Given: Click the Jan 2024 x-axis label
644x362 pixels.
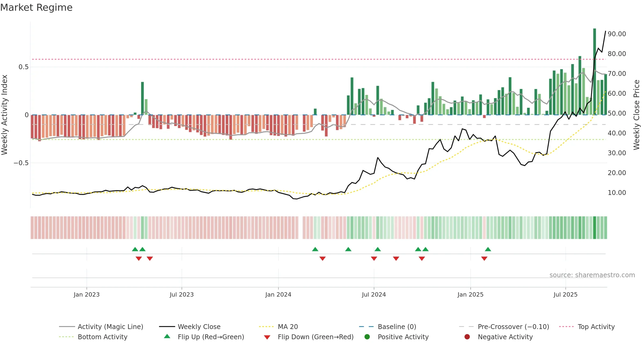Looking at the screenshot, I should click(278, 294).
